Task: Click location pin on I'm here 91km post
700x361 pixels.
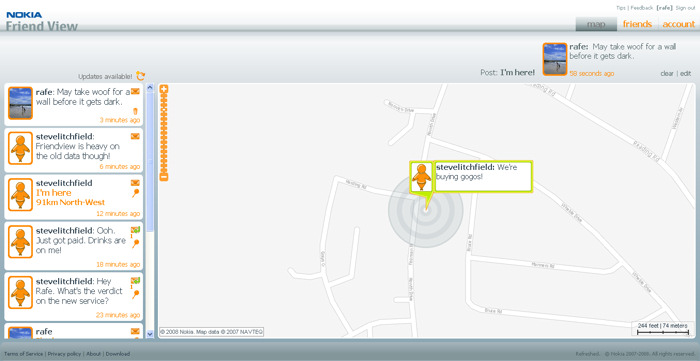Action: (136, 193)
